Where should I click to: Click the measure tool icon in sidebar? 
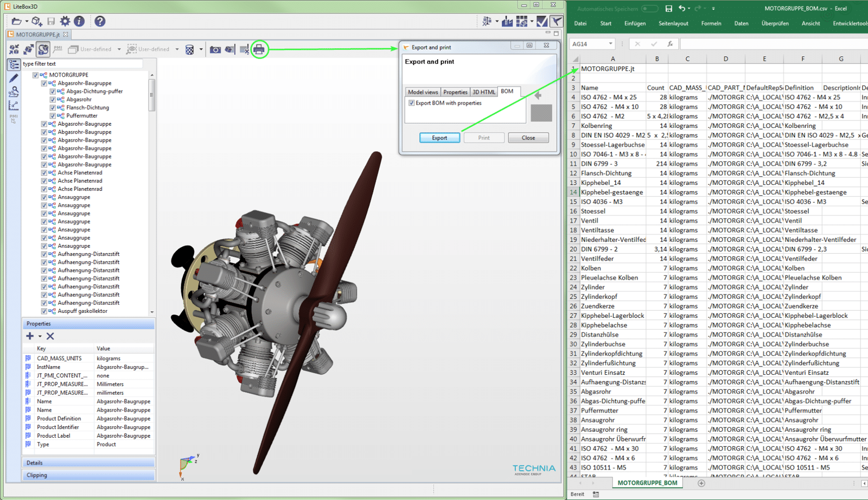pos(14,106)
